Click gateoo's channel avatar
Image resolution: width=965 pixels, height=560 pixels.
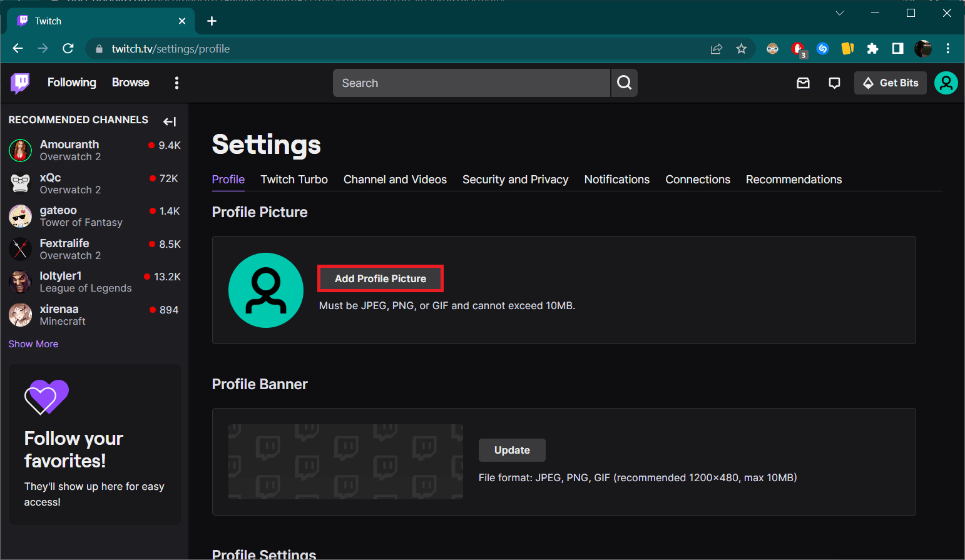(20, 216)
